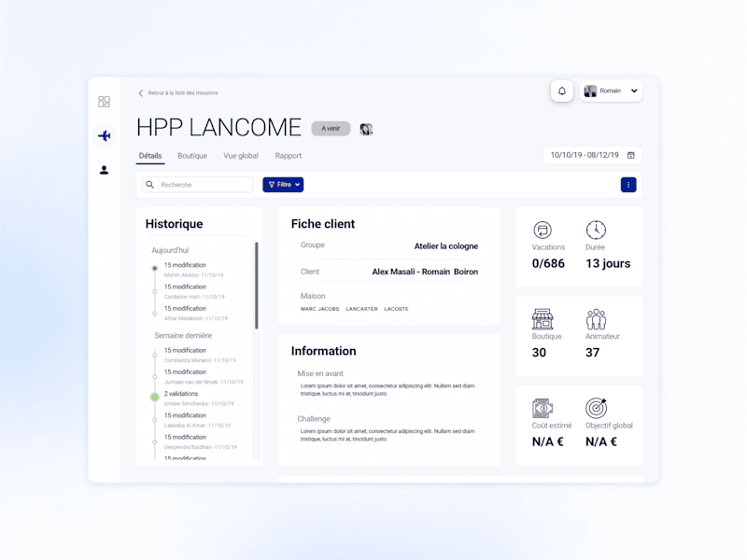Open the Filtre dropdown

(283, 185)
